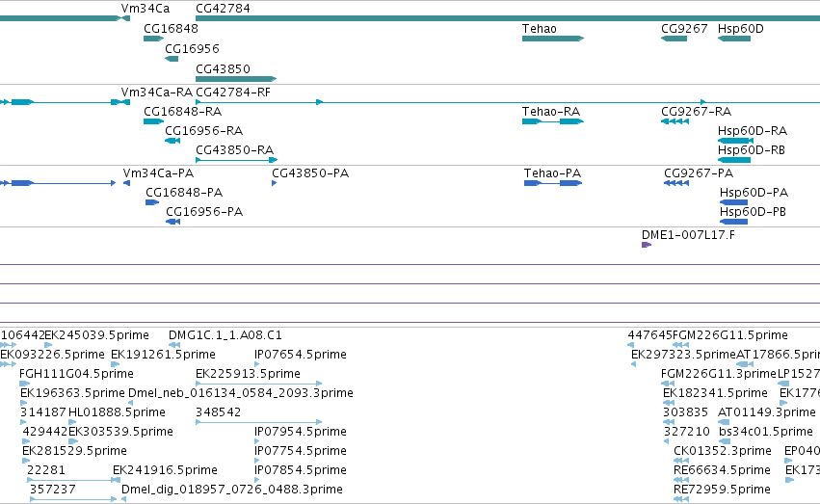
Task: Click the Tehao gene bar
Action: (x=553, y=39)
